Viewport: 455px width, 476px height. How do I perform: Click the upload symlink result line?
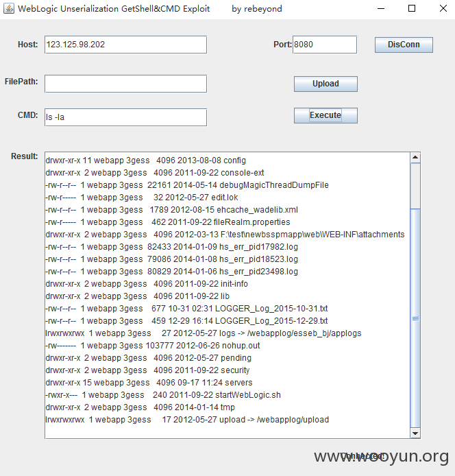coord(187,420)
